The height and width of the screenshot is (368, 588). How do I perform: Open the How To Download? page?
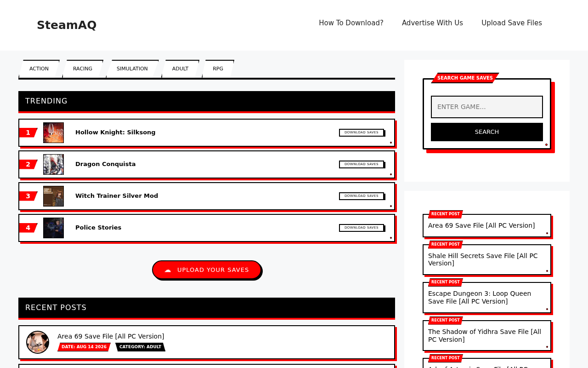click(351, 23)
